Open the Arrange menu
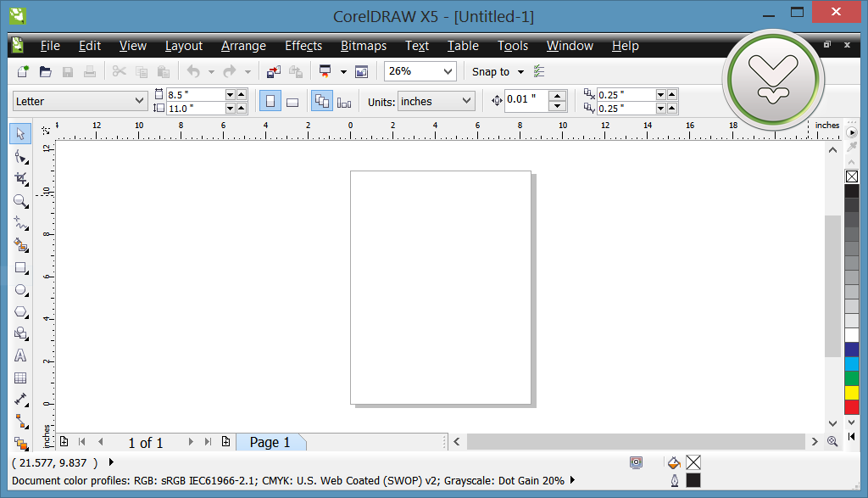Viewport: 868px width, 498px height. [243, 46]
